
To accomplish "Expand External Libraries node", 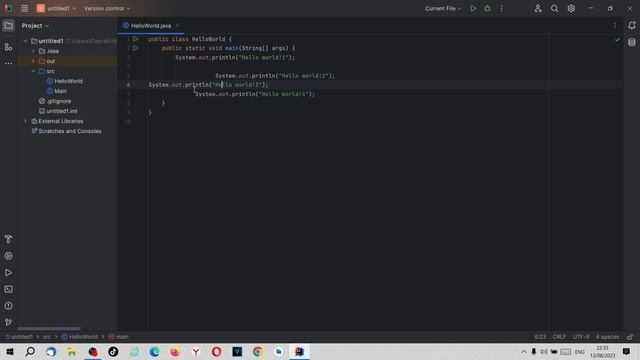I will point(25,121).
